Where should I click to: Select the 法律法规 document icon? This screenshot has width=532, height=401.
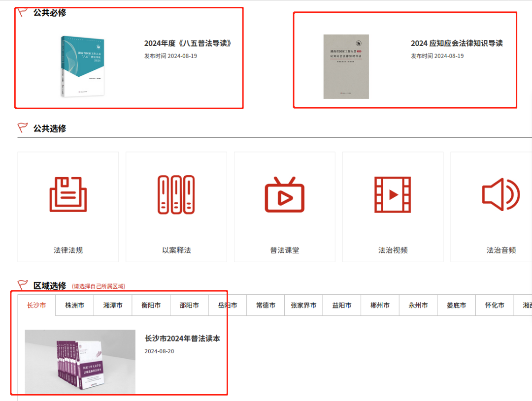click(x=67, y=194)
